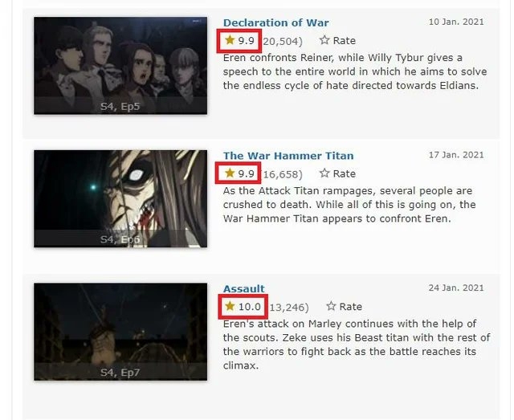This screenshot has width=514, height=420.
Task: Click the outline Rate star for Assault
Action: (x=331, y=306)
